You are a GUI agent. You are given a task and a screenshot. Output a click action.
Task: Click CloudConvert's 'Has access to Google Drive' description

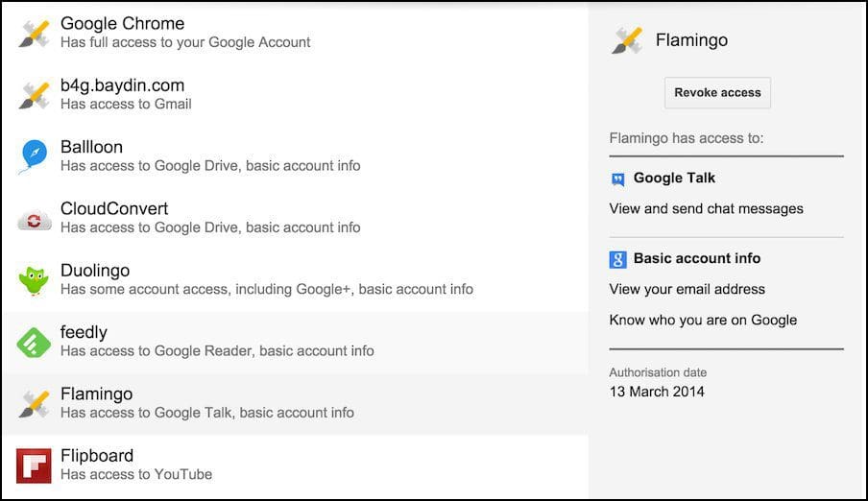click(210, 227)
